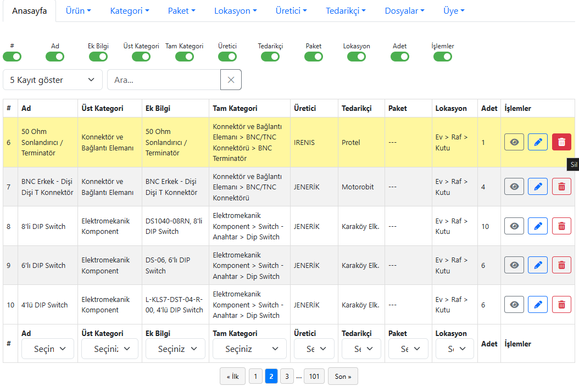Switch to the Anasayfa tab
Image resolution: width=579 pixels, height=392 pixels.
tap(29, 11)
